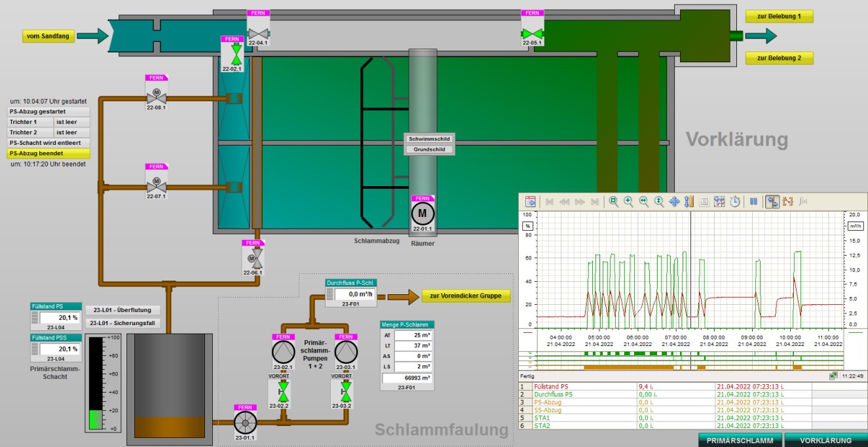The image size is (868, 447).
Task: Toggle the Grundschild button
Action: click(429, 149)
